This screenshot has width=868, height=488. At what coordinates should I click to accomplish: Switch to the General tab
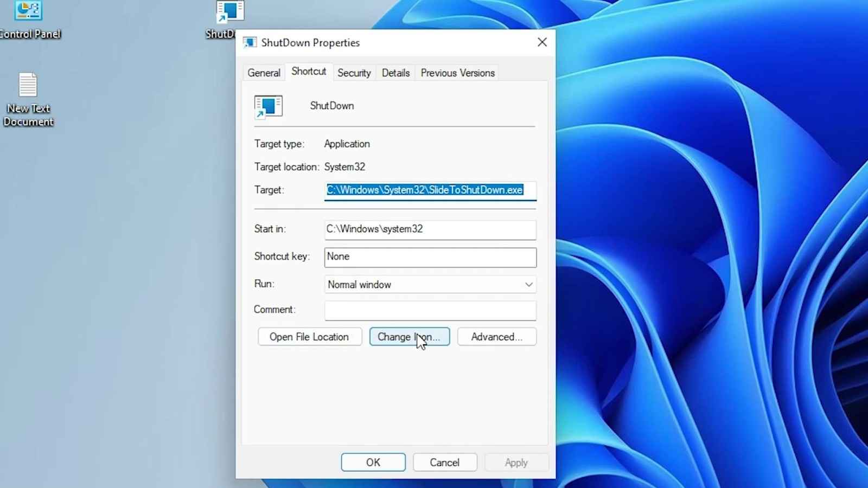264,72
